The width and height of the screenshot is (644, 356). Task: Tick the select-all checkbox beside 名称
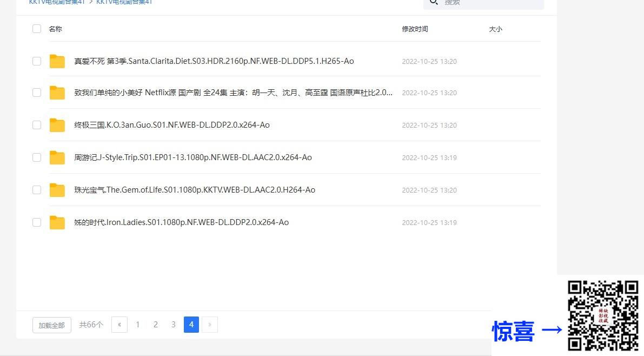pos(37,29)
